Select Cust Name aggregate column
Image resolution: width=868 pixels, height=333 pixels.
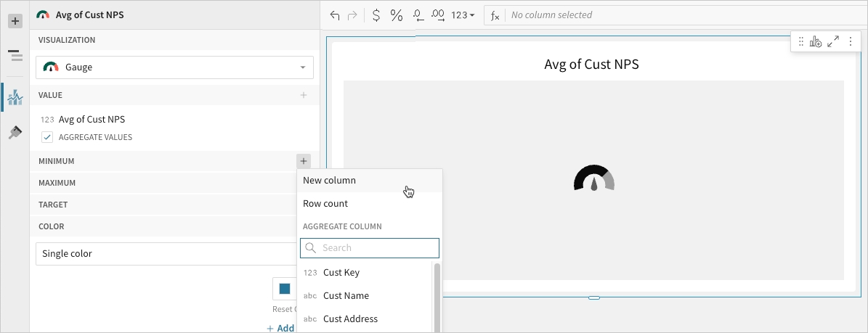[x=346, y=295]
